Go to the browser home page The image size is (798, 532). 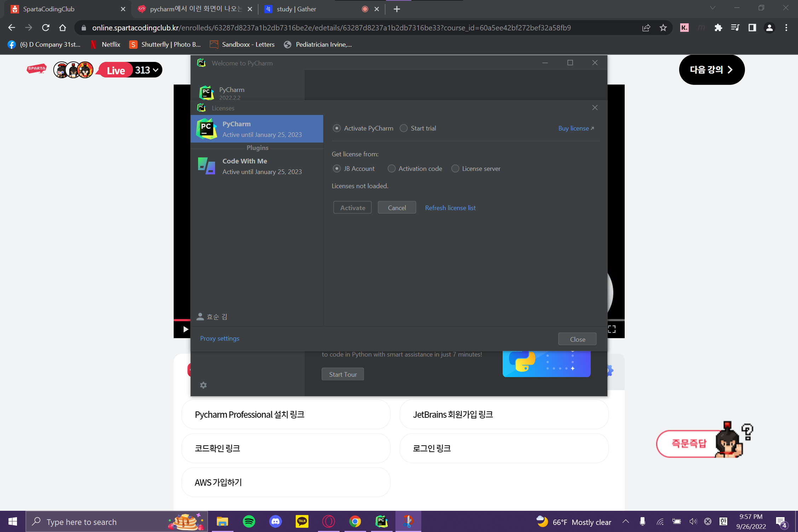pyautogui.click(x=63, y=28)
